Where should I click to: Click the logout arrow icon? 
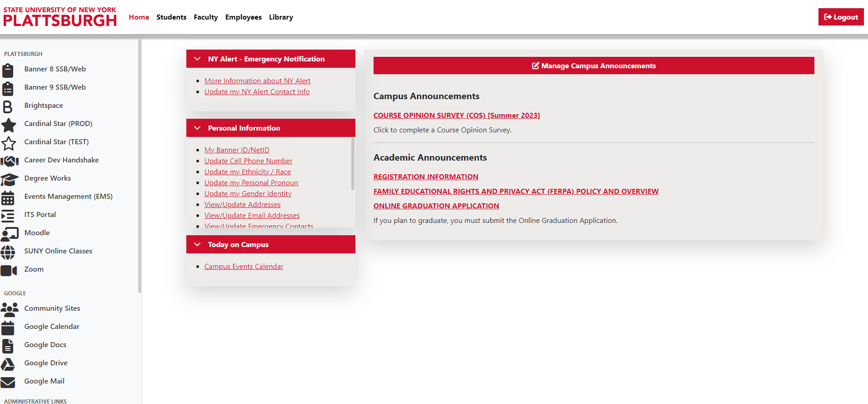pos(828,17)
